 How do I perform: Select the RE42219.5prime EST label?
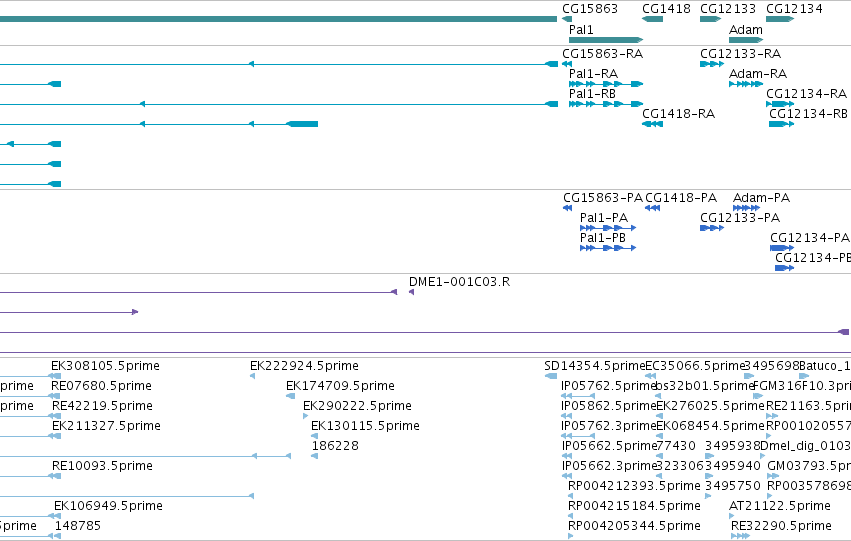102,406
